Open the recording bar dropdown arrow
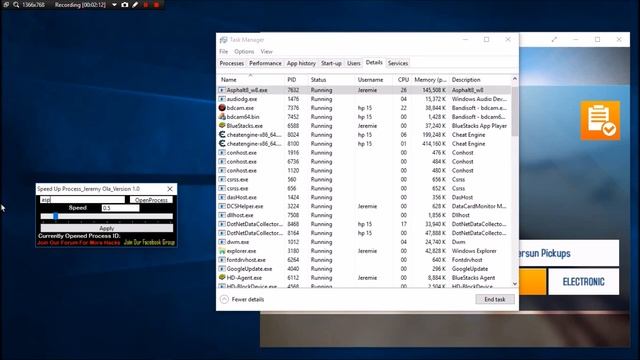 click(114, 5)
